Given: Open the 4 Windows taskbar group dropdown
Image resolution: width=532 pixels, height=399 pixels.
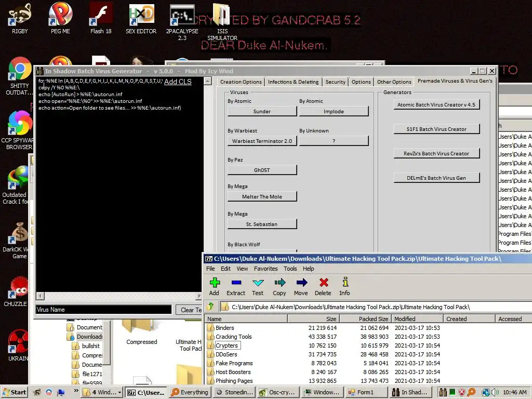Looking at the screenshot, I should coord(102,392).
